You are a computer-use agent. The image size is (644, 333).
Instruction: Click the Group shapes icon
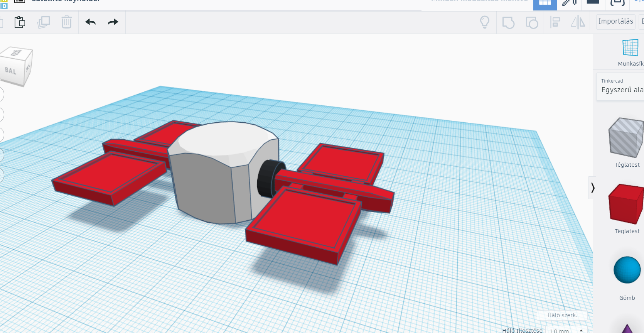[x=508, y=22]
